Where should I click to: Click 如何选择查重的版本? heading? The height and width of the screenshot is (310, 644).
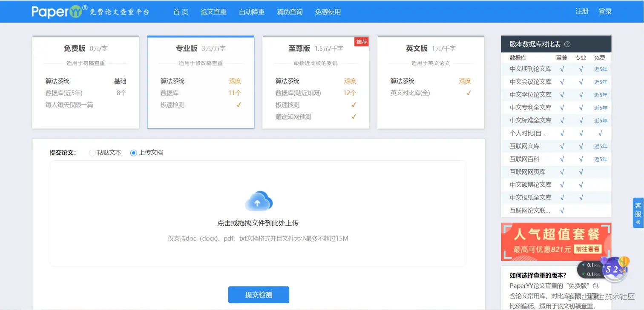coord(538,276)
